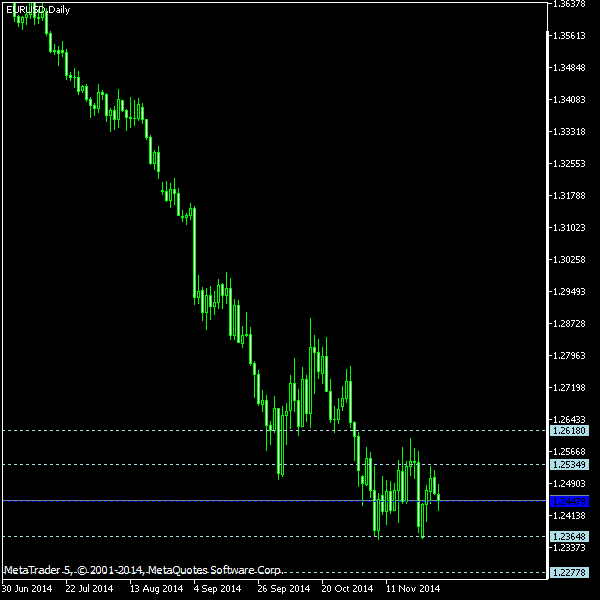600x600 pixels.
Task: Click the 30 Jun 2014 date label
Action: point(27,589)
